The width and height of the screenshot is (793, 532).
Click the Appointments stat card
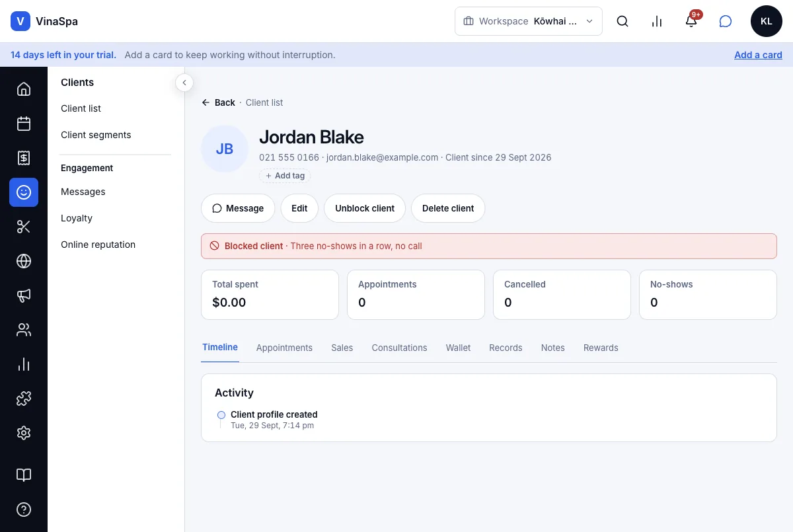click(416, 295)
